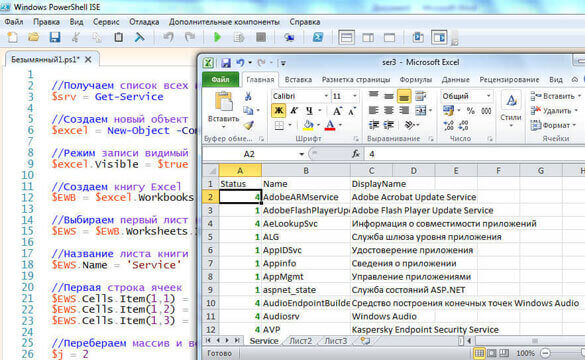Show script pane maximized layout

pyautogui.click(x=389, y=38)
